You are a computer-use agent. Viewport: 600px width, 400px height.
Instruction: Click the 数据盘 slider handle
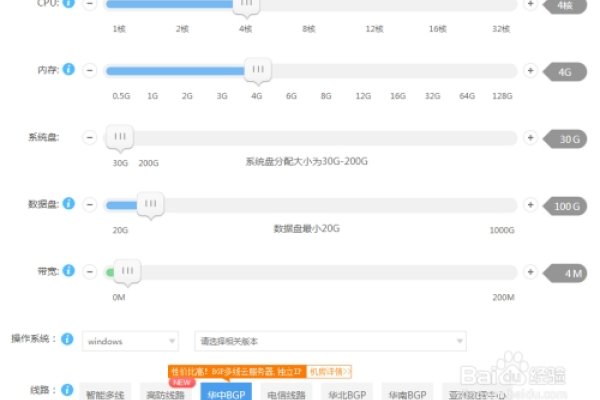(x=150, y=206)
